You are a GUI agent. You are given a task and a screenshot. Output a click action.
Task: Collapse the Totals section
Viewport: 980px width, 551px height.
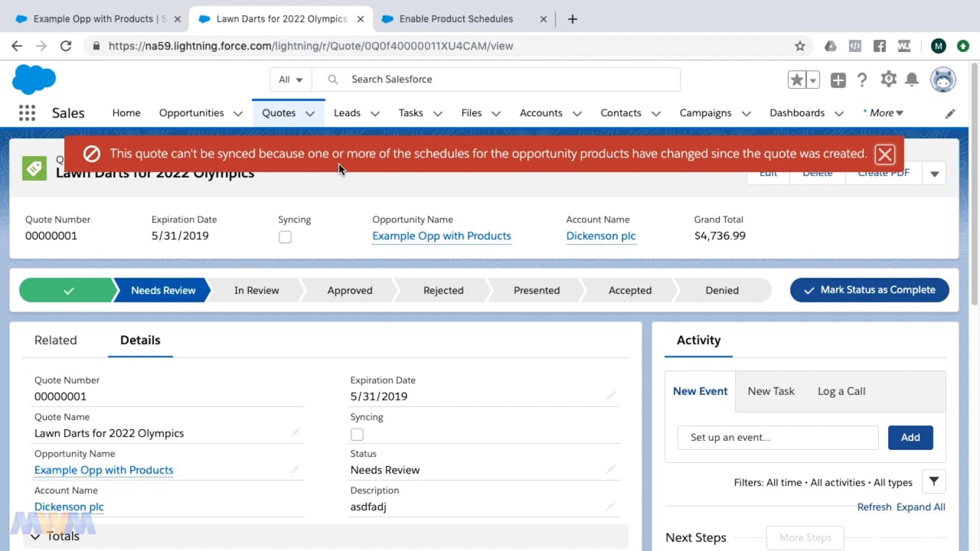coord(36,536)
